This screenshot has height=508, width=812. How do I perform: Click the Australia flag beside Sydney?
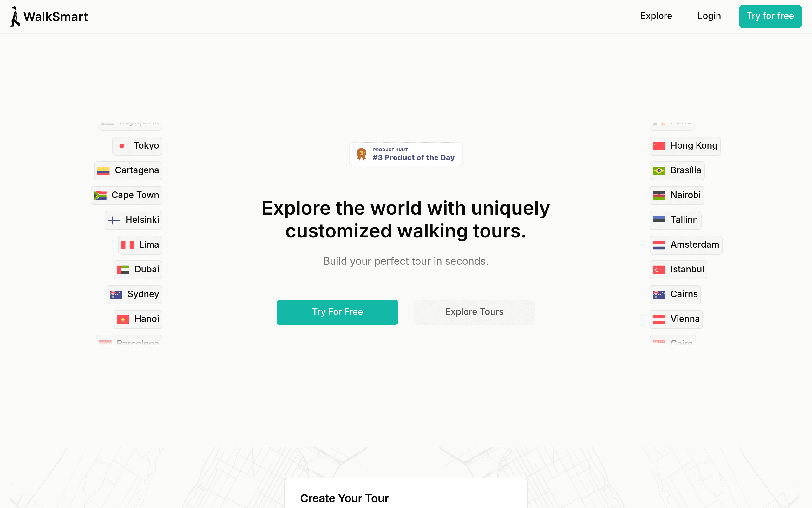click(116, 295)
